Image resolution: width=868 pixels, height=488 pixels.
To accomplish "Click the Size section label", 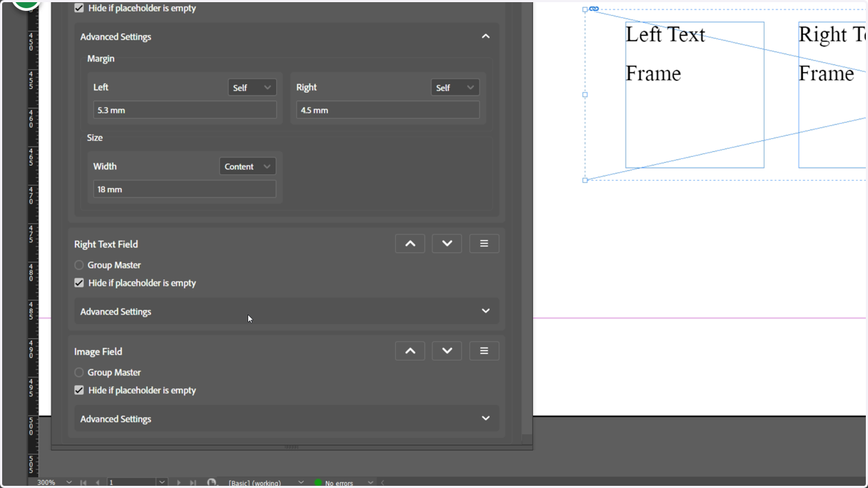I will 95,137.
